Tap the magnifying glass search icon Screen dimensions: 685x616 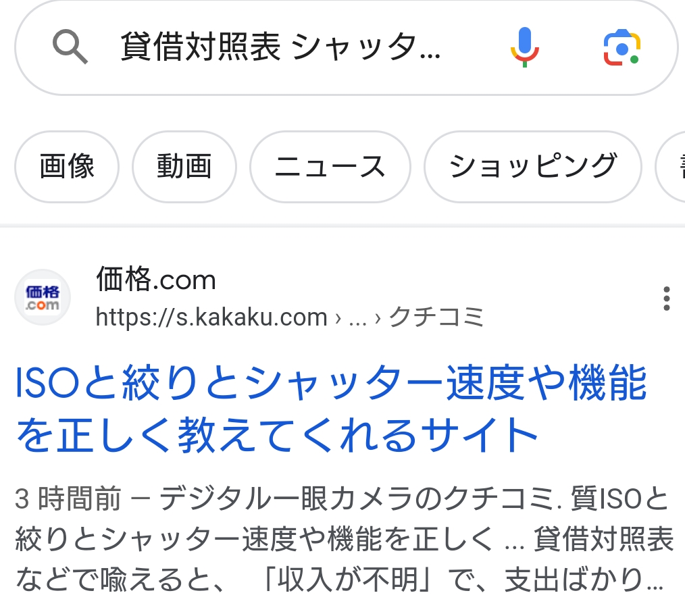point(70,48)
